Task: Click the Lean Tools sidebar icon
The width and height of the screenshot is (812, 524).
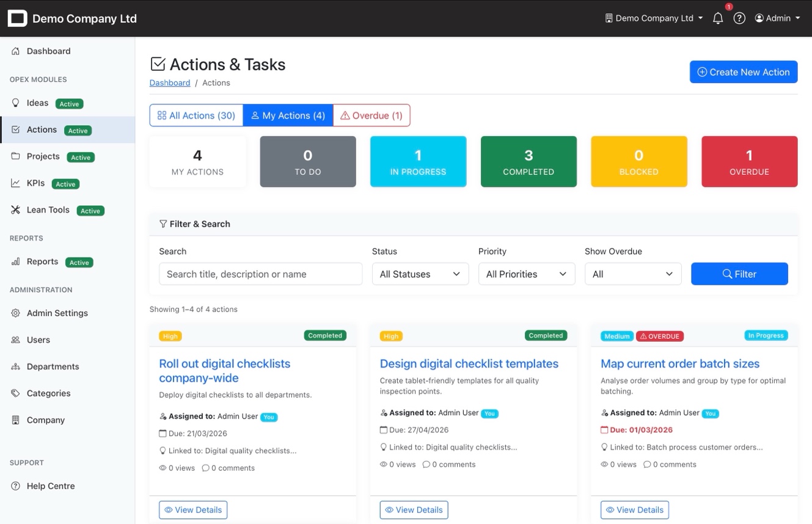Action: [x=16, y=210]
